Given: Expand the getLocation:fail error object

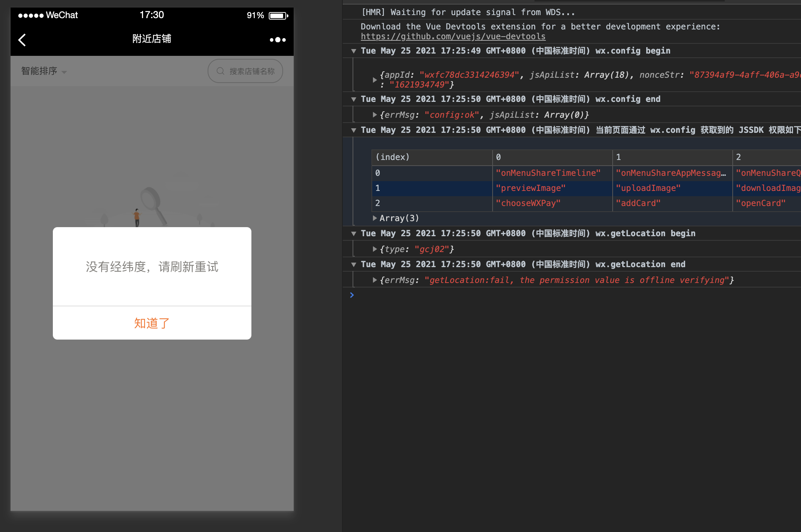Looking at the screenshot, I should 374,280.
